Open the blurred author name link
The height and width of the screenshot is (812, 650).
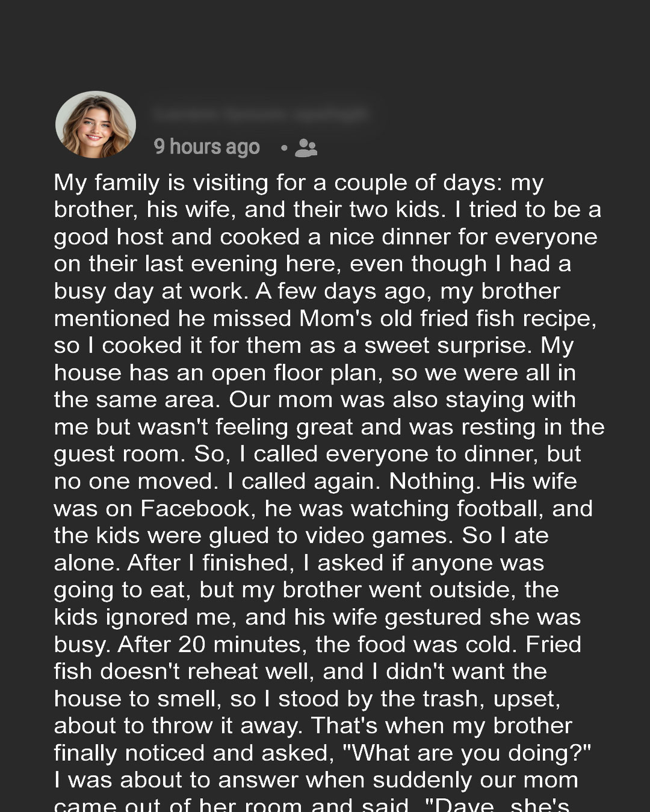[x=260, y=114]
